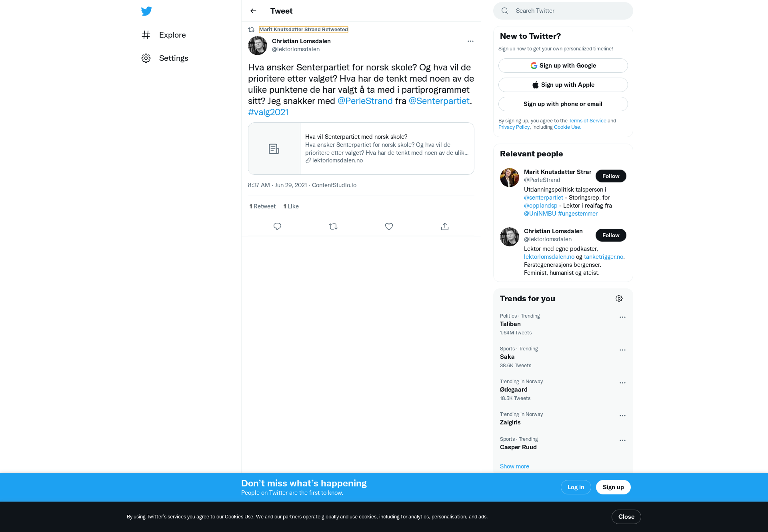Follow Marit Knutsdatter Strand
This screenshot has width=768, height=532.
tap(611, 176)
